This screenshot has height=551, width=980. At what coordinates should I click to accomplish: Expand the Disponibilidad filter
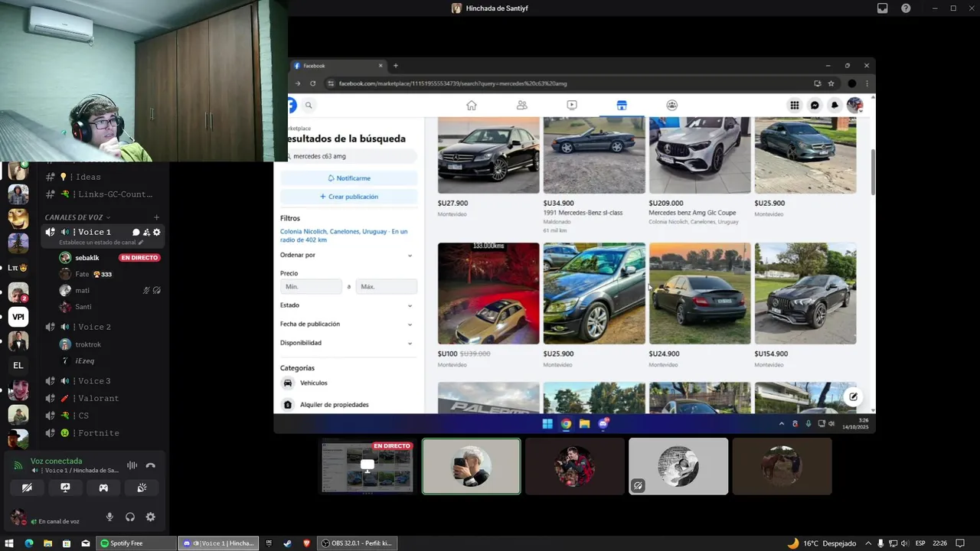(347, 343)
